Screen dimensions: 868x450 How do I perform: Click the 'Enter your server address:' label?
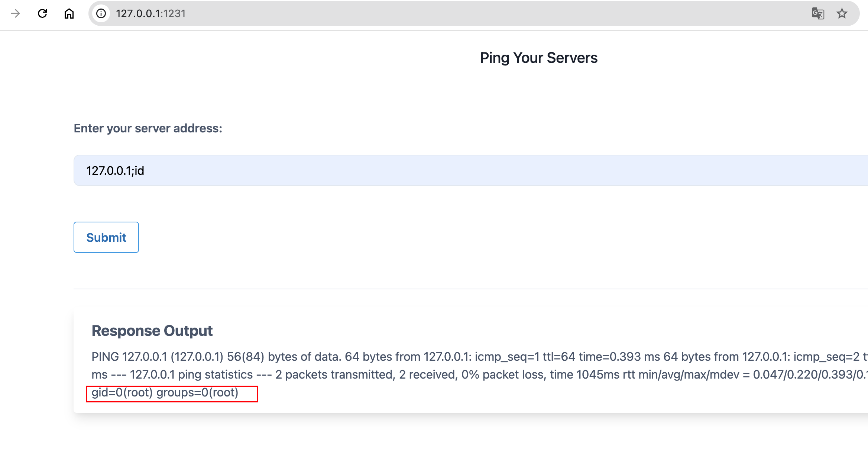[x=148, y=128]
